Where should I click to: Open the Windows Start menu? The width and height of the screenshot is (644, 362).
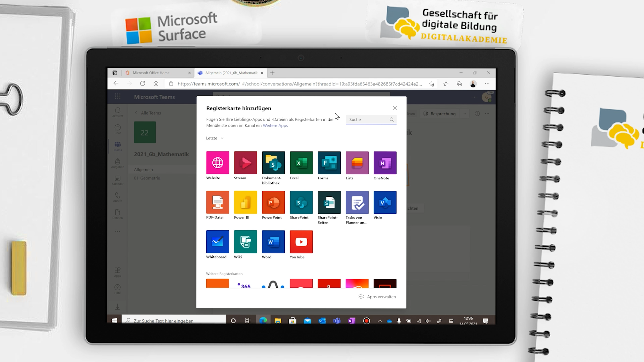click(114, 321)
